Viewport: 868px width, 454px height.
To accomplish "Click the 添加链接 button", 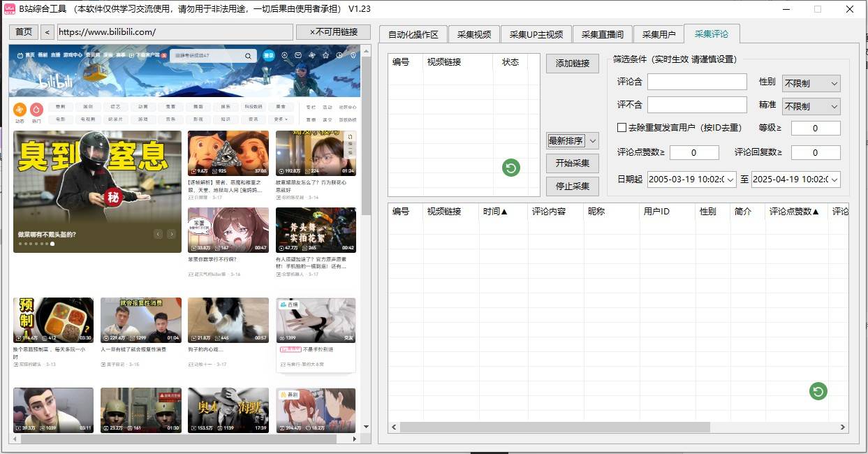I will (x=572, y=64).
